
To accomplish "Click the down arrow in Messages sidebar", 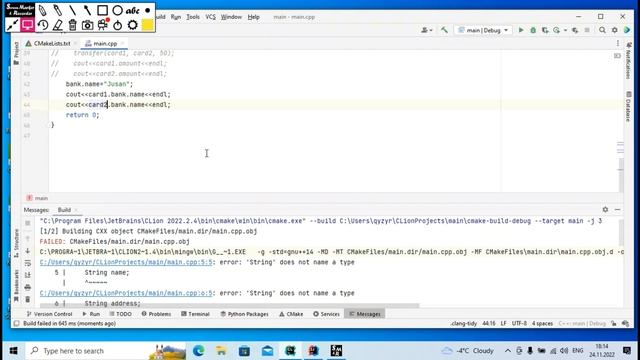I will (28, 251).
